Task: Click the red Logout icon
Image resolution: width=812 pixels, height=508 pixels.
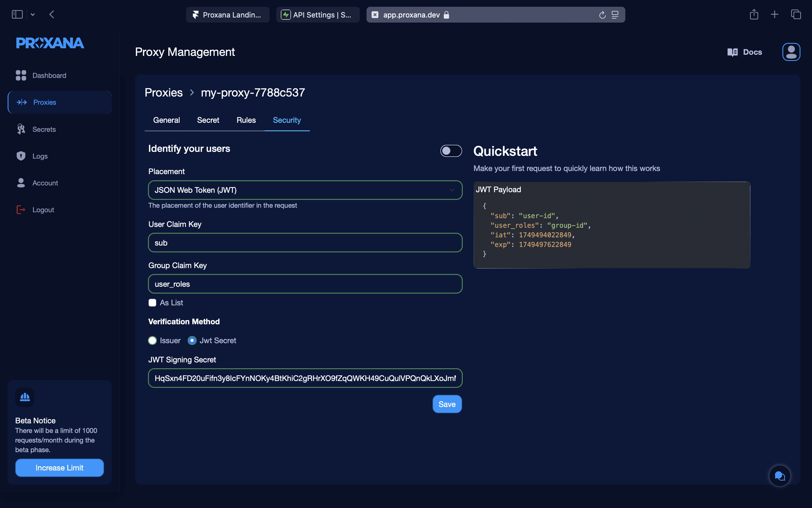Action: tap(21, 210)
